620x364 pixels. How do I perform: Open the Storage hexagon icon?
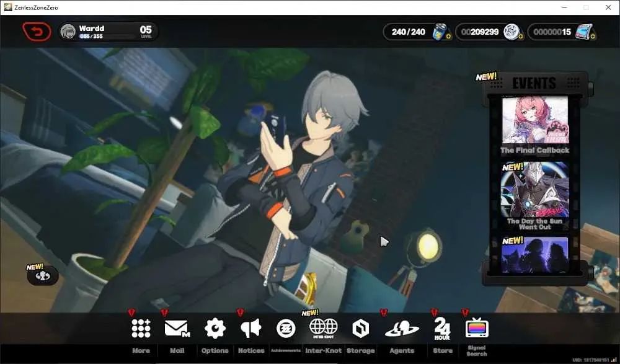(361, 329)
